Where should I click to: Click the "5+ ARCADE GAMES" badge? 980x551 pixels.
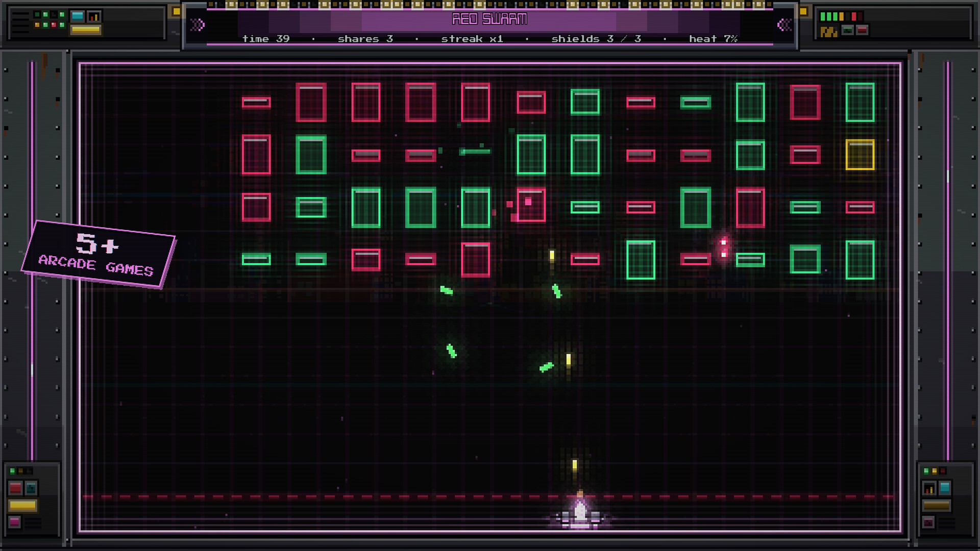click(x=99, y=254)
